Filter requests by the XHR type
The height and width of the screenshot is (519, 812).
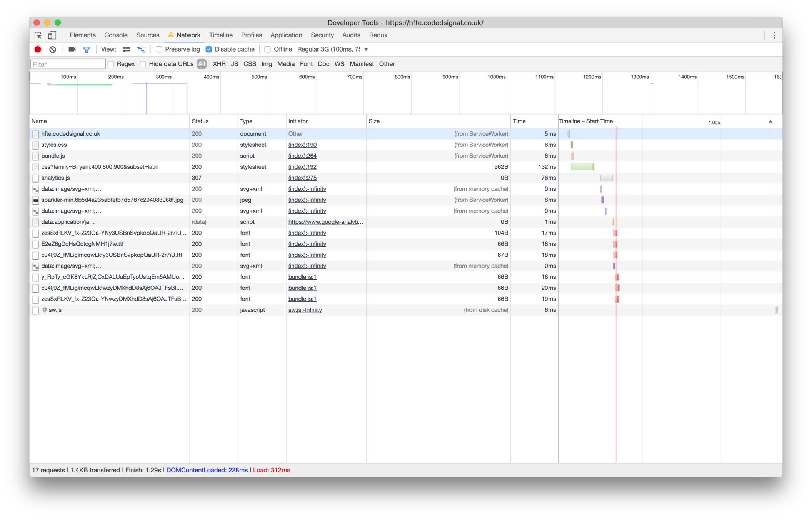click(x=219, y=64)
